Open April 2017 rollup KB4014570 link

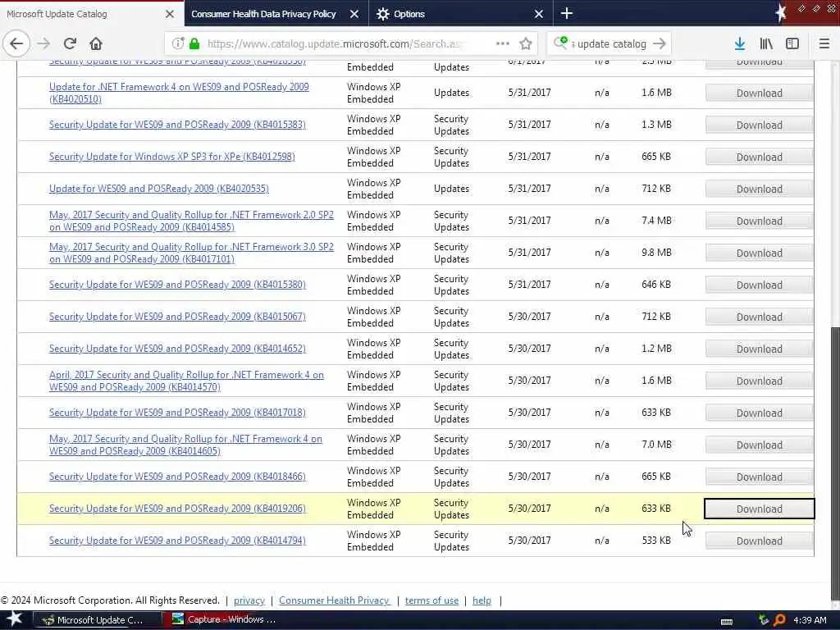click(x=186, y=381)
